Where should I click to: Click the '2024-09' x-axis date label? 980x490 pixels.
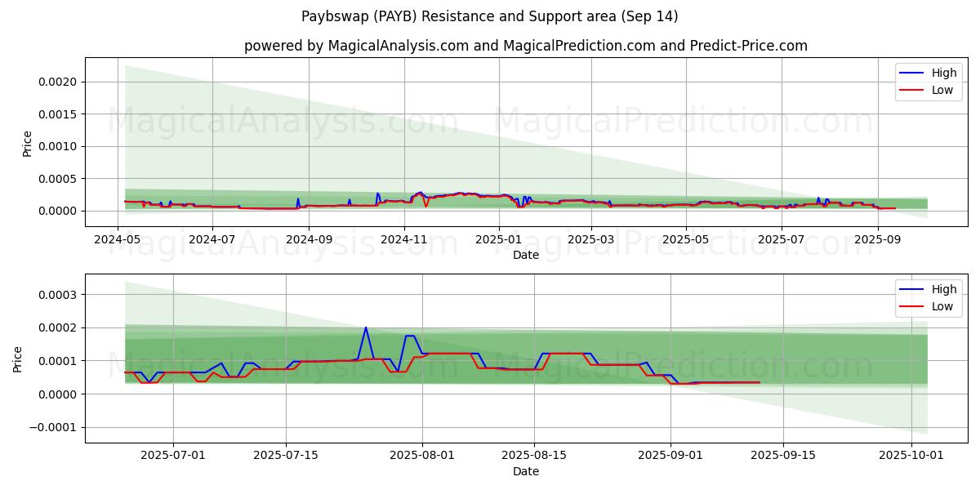309,240
